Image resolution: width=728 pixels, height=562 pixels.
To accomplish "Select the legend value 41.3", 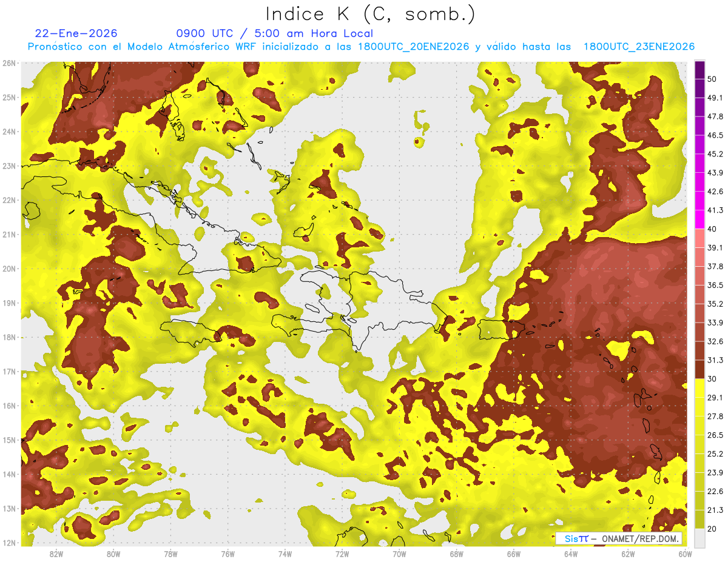I will pos(715,210).
